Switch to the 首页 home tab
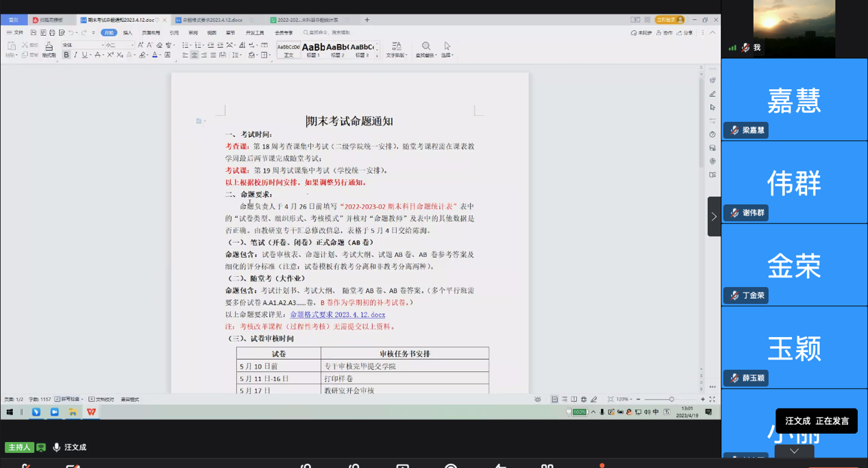Viewport: 868px width, 468px height. tap(14, 20)
